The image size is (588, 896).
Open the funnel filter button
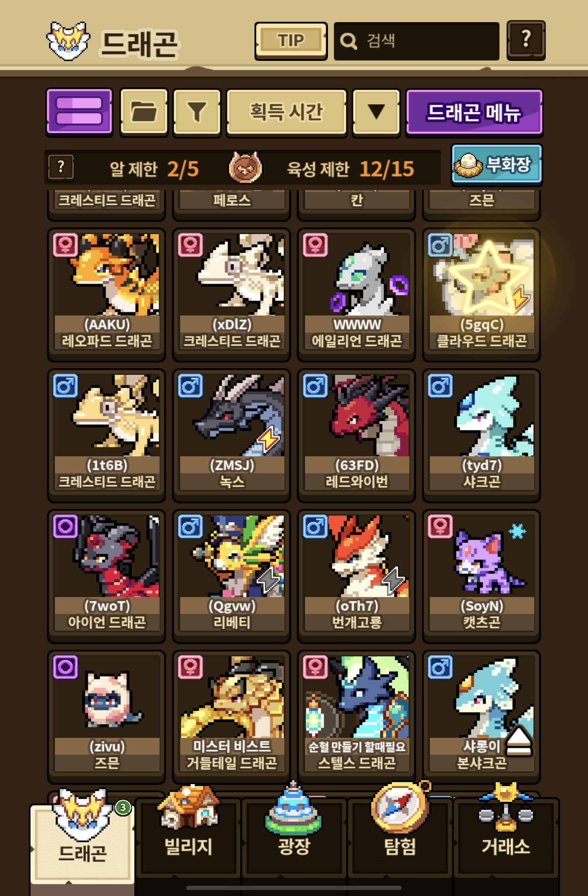(197, 112)
